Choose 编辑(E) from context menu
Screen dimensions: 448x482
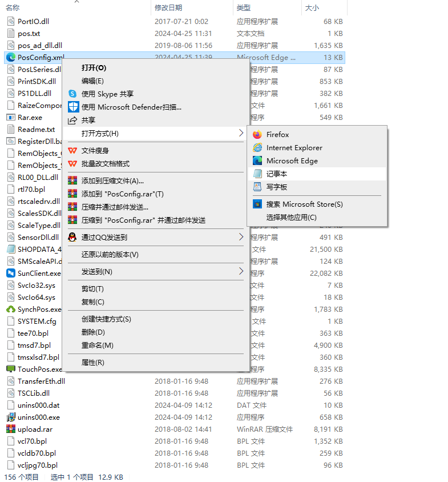tap(92, 81)
